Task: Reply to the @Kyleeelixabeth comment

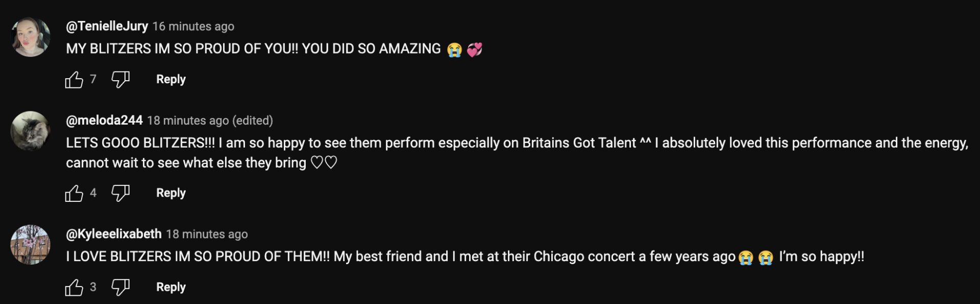Action: click(x=170, y=287)
